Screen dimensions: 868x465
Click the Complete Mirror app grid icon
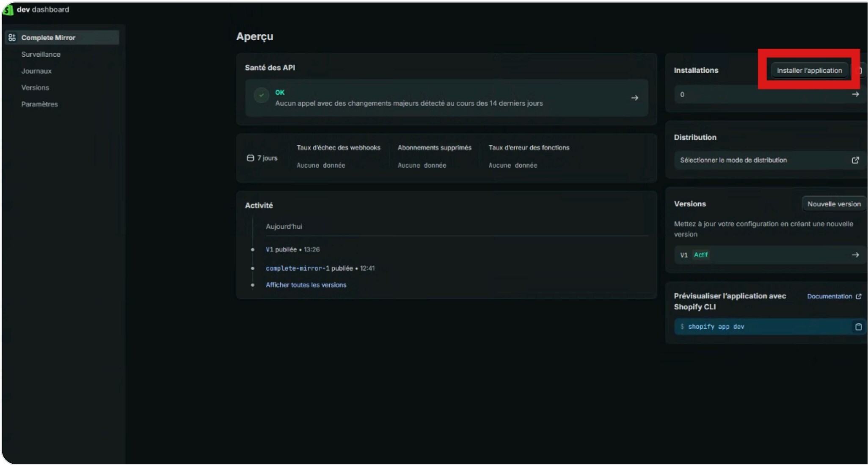coord(12,38)
